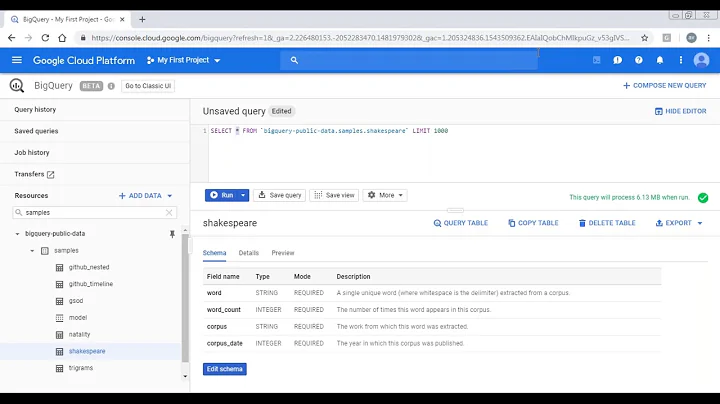The image size is (720, 404).
Task: Click the BETA info icon
Action: (x=111, y=86)
